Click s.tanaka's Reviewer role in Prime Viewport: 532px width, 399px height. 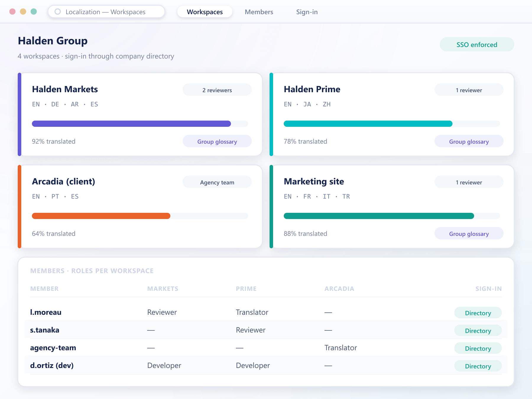pyautogui.click(x=251, y=330)
